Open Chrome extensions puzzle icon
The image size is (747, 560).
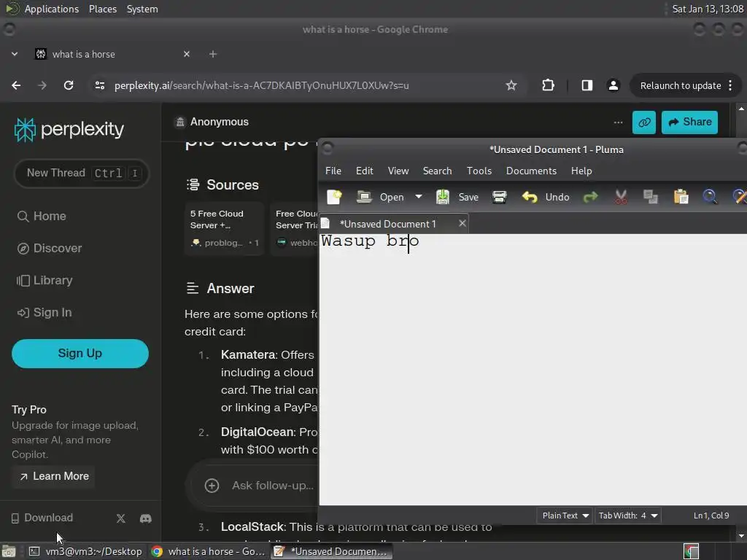[548, 85]
